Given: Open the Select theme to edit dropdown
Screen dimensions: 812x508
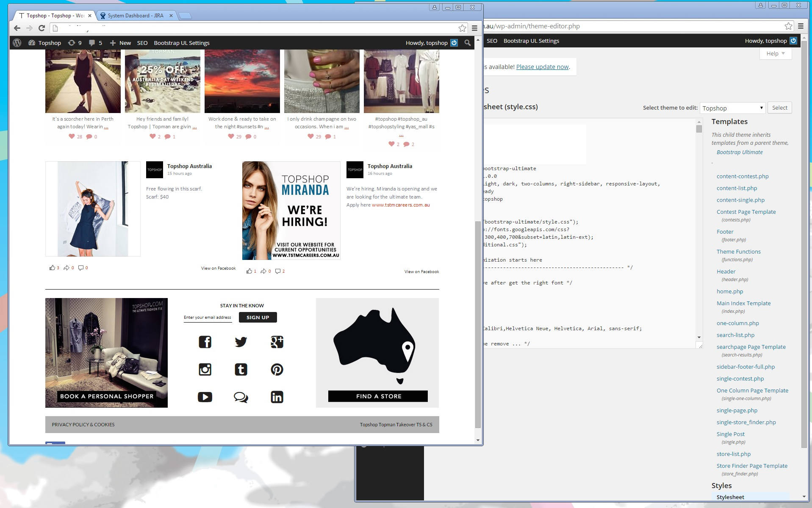Looking at the screenshot, I should tap(732, 108).
